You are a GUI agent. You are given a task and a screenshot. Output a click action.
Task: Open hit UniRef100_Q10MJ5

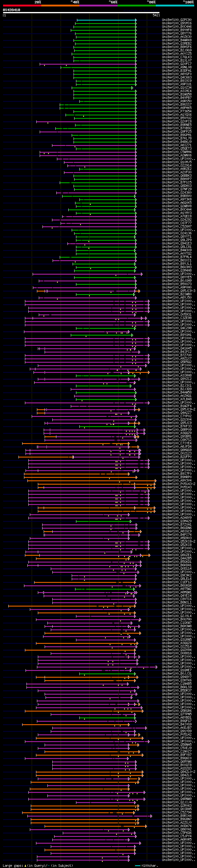coord(177,162)
